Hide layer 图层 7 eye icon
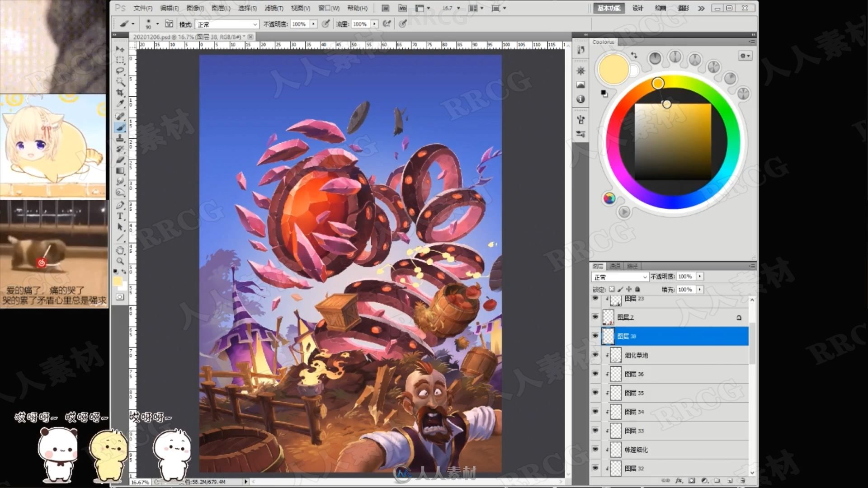868x488 pixels. point(595,317)
